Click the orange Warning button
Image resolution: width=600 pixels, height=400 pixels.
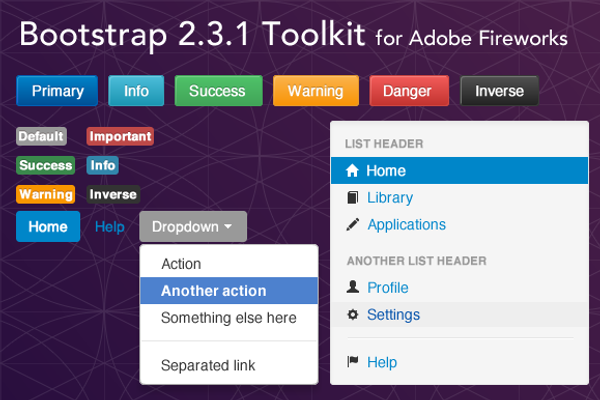tap(316, 91)
